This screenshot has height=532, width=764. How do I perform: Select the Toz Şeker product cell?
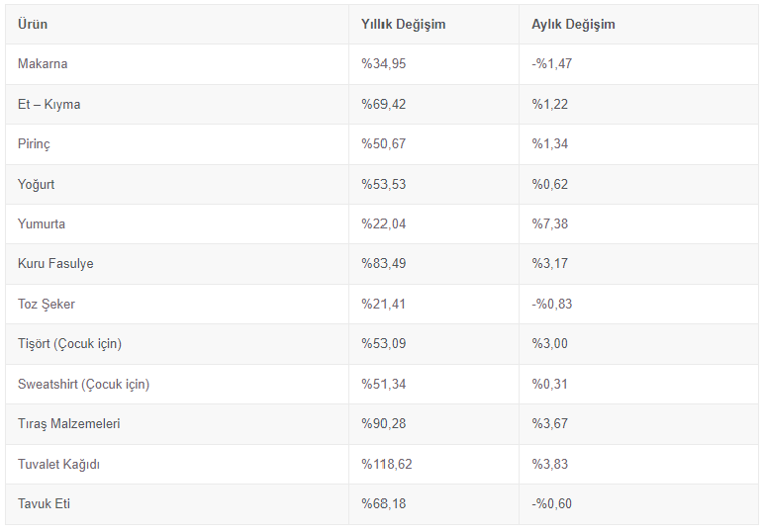[x=47, y=305]
